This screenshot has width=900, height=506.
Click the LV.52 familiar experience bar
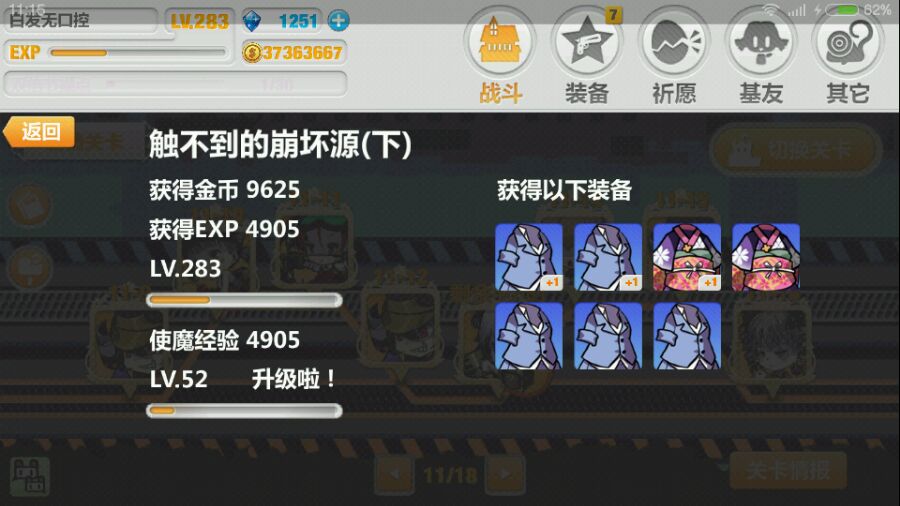pos(245,411)
